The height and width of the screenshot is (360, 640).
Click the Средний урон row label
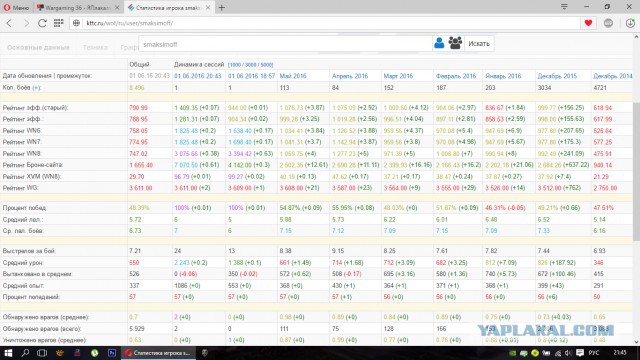[23, 262]
